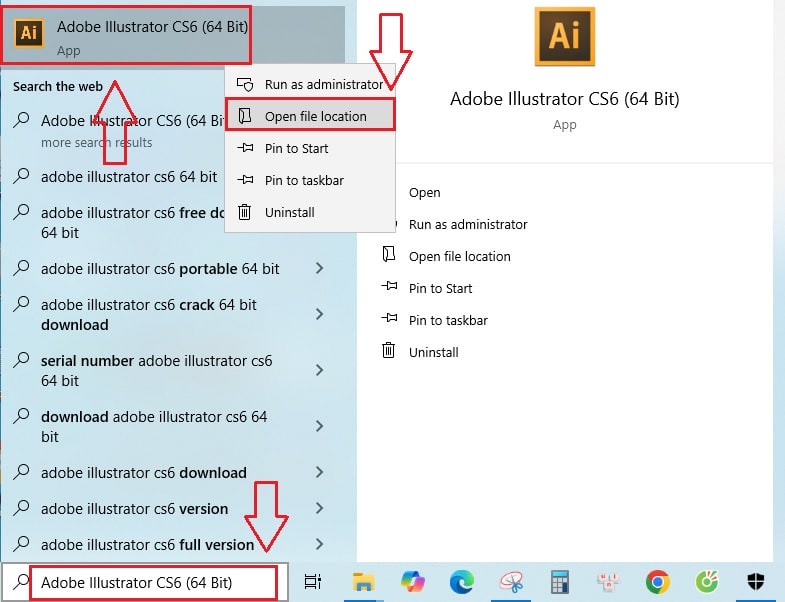Screen dimensions: 785x602
Task: Choose Run as administrator in context menu
Action: coord(310,84)
